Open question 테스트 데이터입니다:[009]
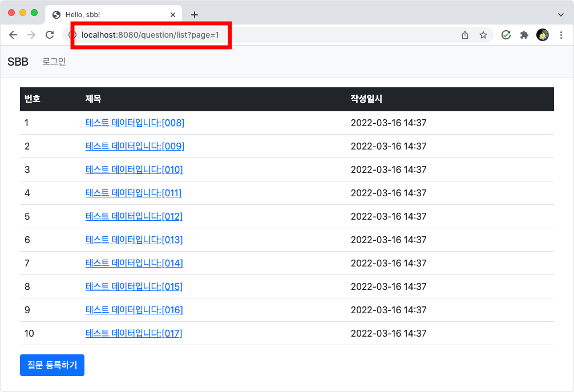Image resolution: width=574 pixels, height=392 pixels. tap(135, 146)
